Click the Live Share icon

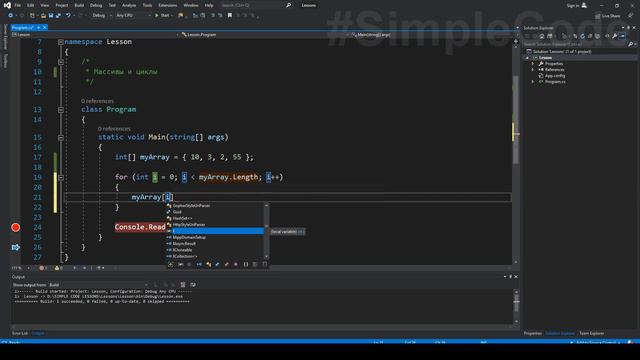point(598,16)
